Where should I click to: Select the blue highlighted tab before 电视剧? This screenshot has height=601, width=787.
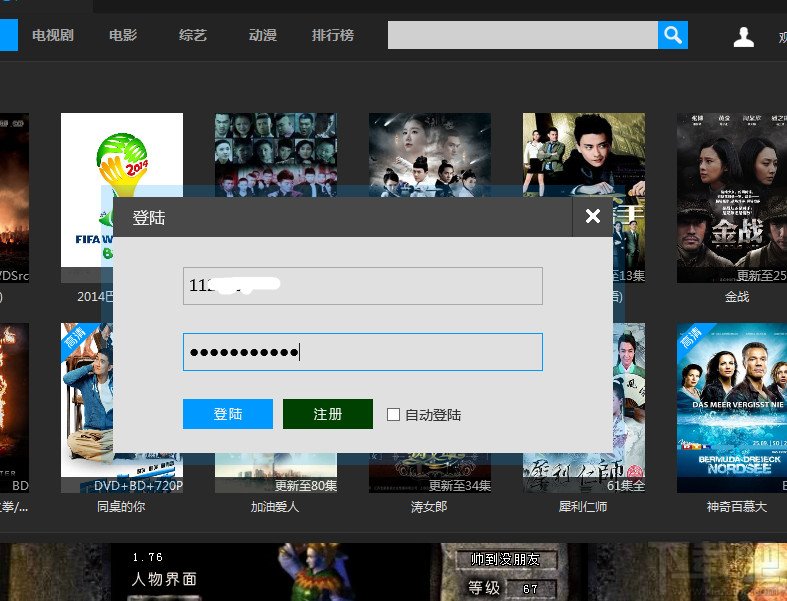point(9,35)
